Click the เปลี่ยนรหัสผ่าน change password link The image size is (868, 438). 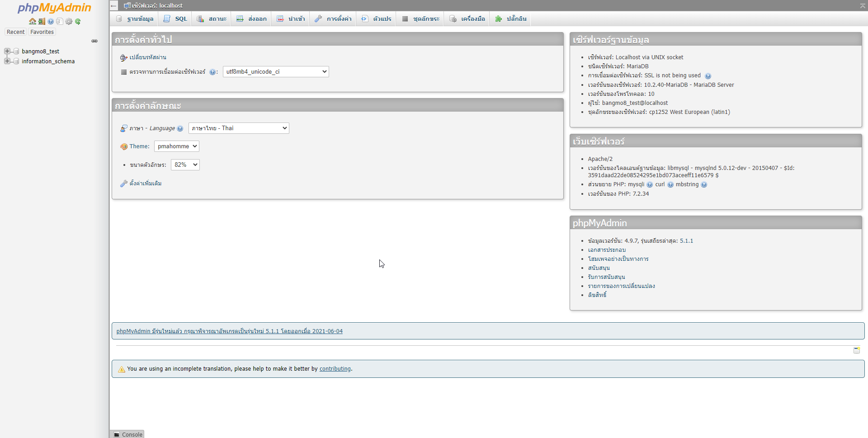(148, 57)
